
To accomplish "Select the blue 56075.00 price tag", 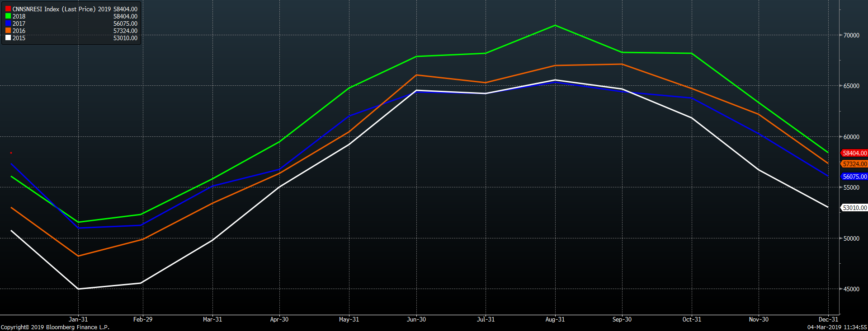I will pos(854,177).
